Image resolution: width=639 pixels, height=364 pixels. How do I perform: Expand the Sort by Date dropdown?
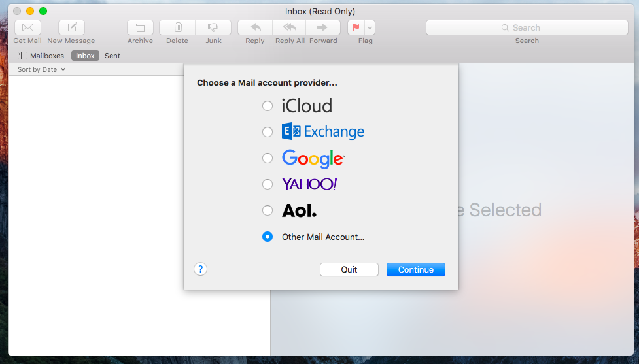(x=42, y=69)
